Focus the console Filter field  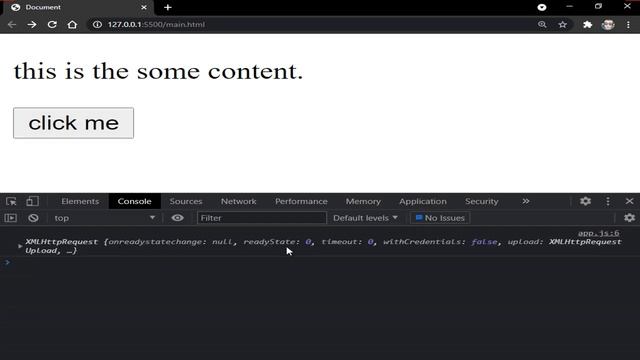point(262,218)
